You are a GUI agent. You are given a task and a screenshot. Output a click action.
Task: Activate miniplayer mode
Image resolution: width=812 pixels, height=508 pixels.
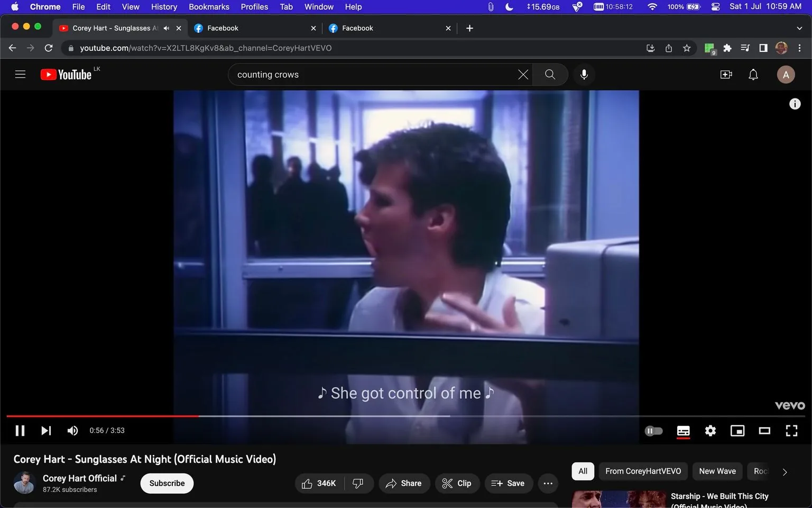737,430
